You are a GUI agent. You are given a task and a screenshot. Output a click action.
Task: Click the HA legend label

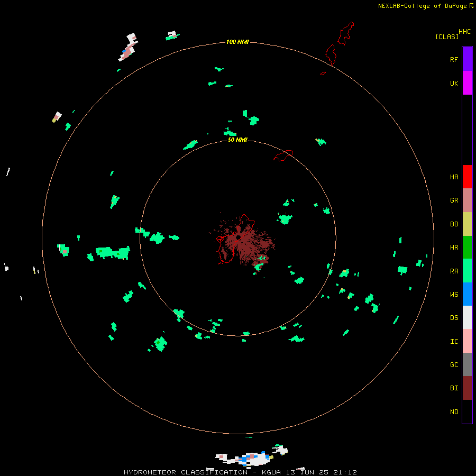[454, 177]
